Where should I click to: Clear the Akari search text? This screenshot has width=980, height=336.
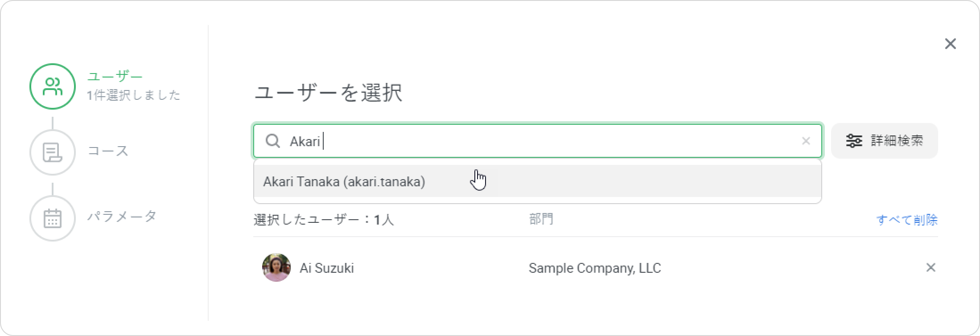click(806, 141)
